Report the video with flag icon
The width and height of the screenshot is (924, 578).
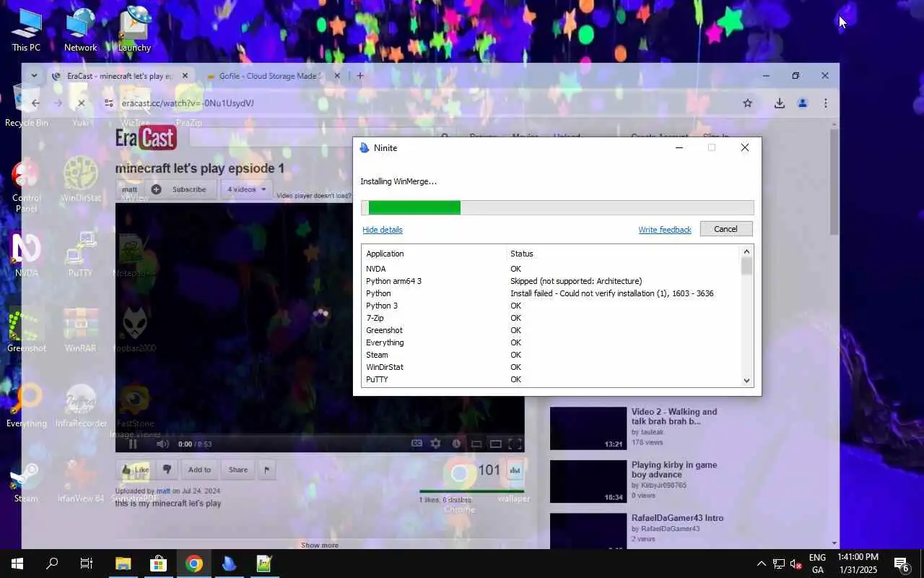[266, 470]
